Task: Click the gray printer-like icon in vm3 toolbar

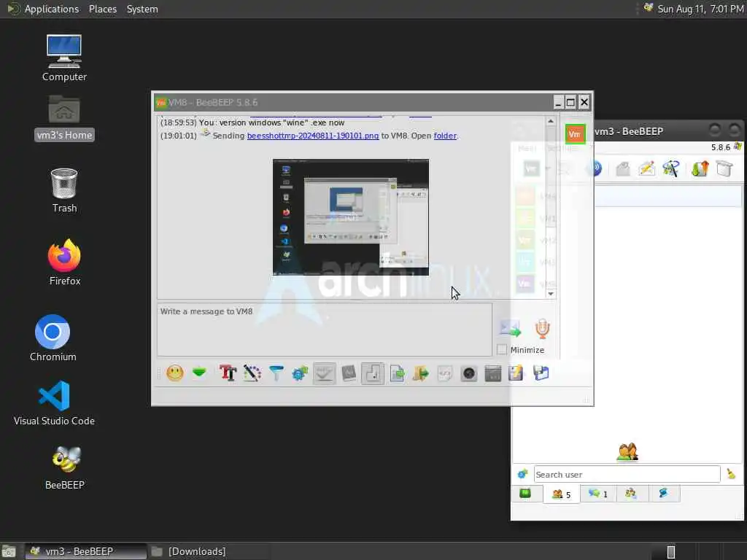Action: point(623,168)
